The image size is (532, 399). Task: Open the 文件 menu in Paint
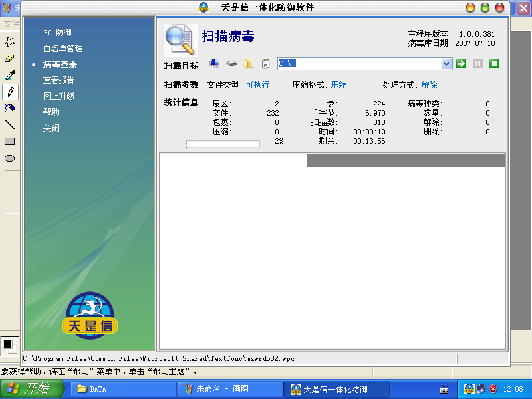[x=11, y=23]
